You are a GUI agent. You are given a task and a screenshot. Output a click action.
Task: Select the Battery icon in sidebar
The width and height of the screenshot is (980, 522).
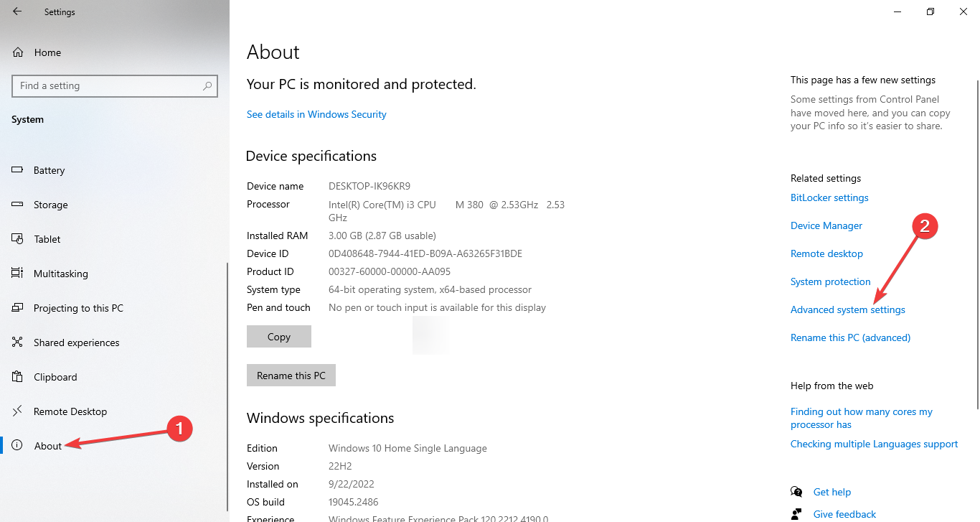coord(17,169)
